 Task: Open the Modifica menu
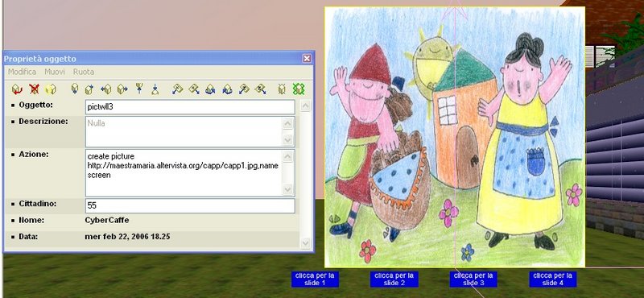[x=23, y=72]
